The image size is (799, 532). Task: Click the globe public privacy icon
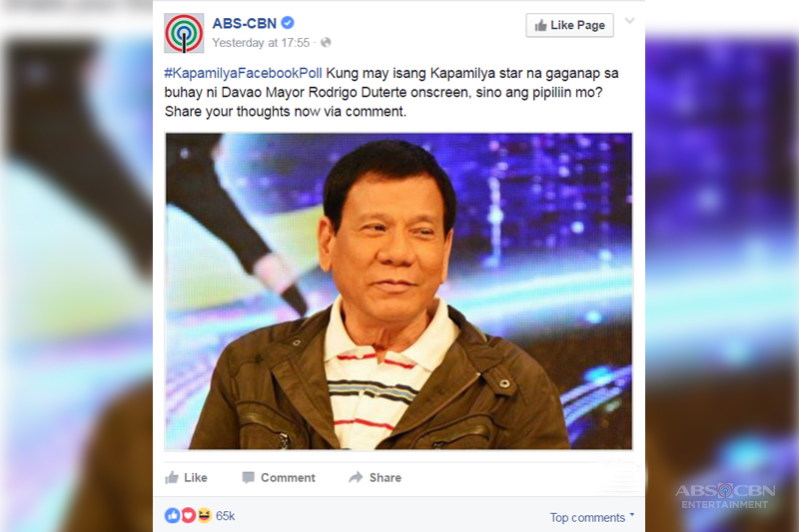326,43
